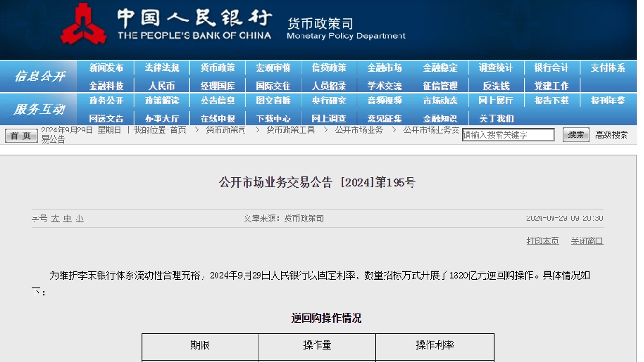Set font size to 小
644x362 pixels.
tap(79, 218)
